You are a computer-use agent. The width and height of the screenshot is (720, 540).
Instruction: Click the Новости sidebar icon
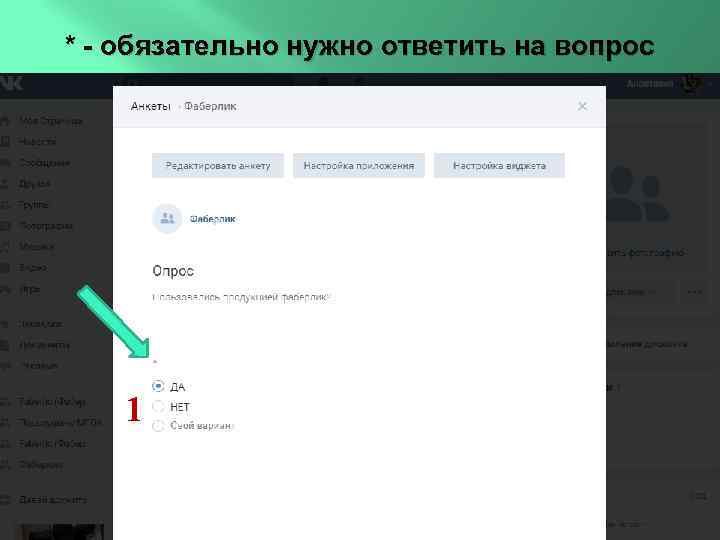coord(5,142)
